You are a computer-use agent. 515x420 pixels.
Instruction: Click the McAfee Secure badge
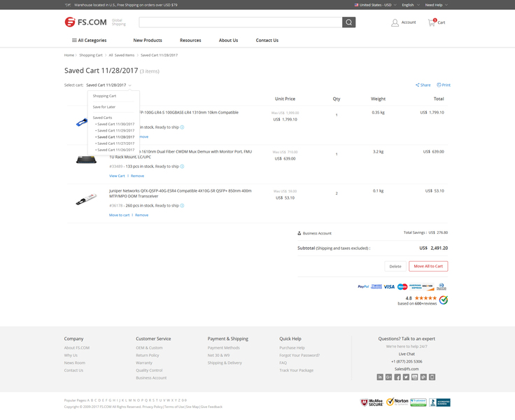pyautogui.click(x=372, y=402)
